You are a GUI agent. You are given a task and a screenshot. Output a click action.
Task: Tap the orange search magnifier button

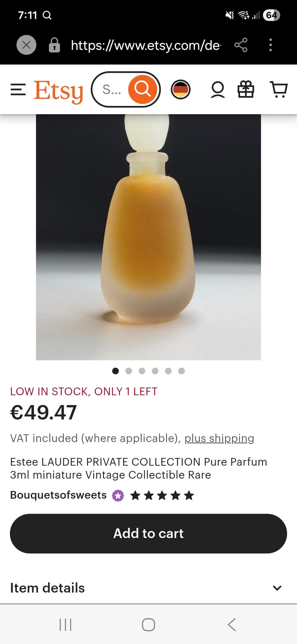pos(143,89)
